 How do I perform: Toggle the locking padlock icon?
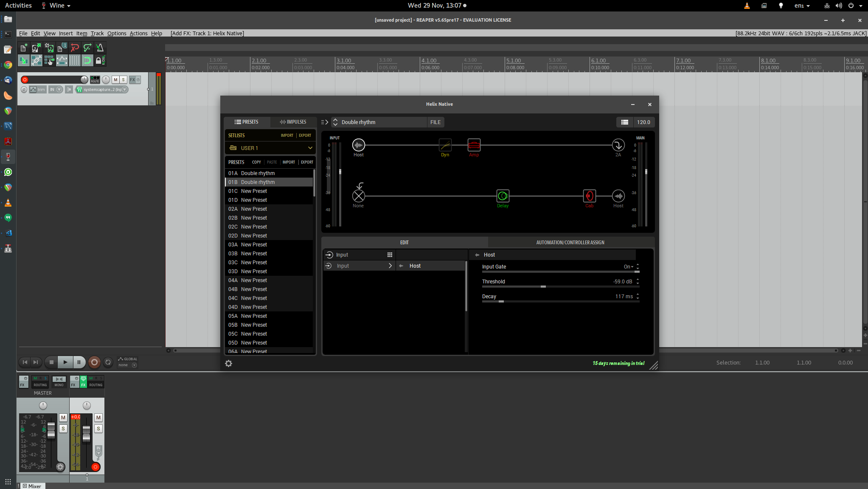point(100,61)
